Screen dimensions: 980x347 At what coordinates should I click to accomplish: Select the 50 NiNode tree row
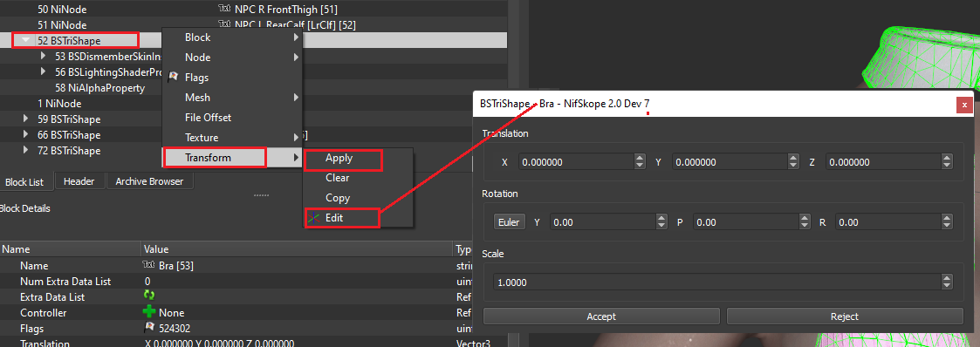click(x=253, y=10)
